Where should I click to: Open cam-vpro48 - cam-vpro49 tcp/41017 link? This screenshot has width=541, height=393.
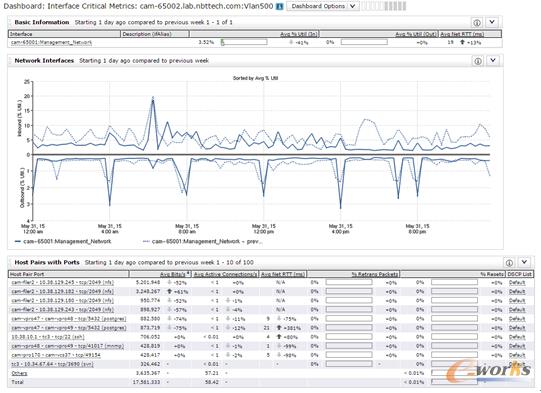pos(68,346)
